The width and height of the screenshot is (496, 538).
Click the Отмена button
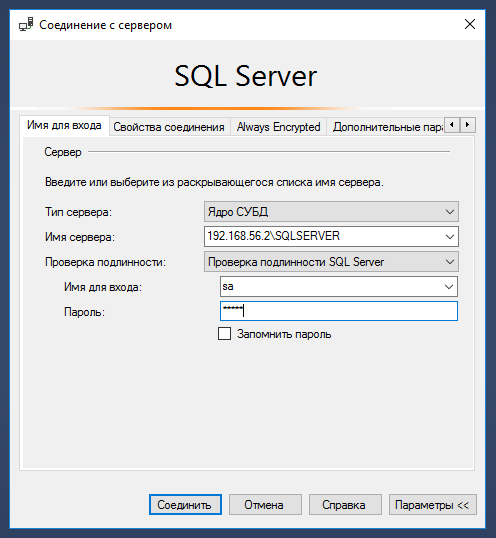pos(265,504)
